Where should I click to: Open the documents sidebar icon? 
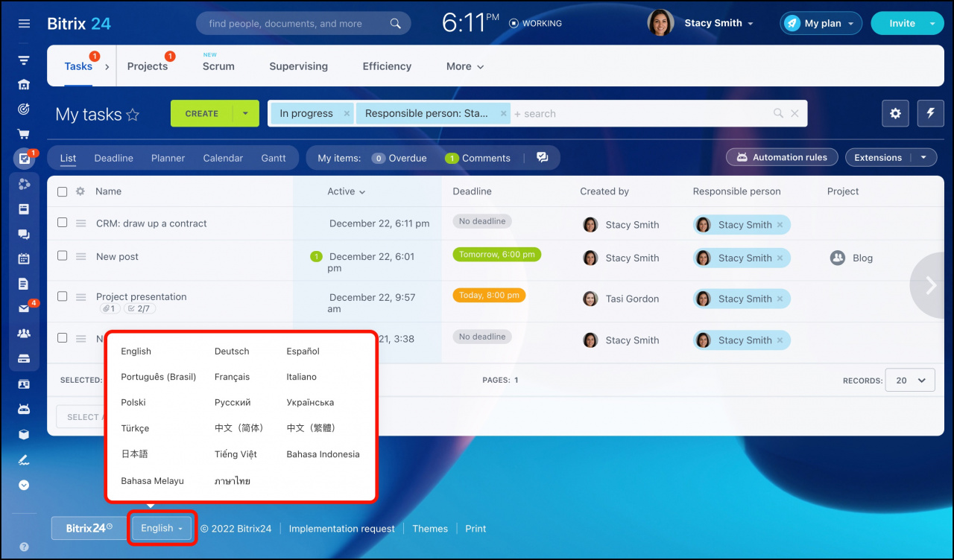coord(24,284)
